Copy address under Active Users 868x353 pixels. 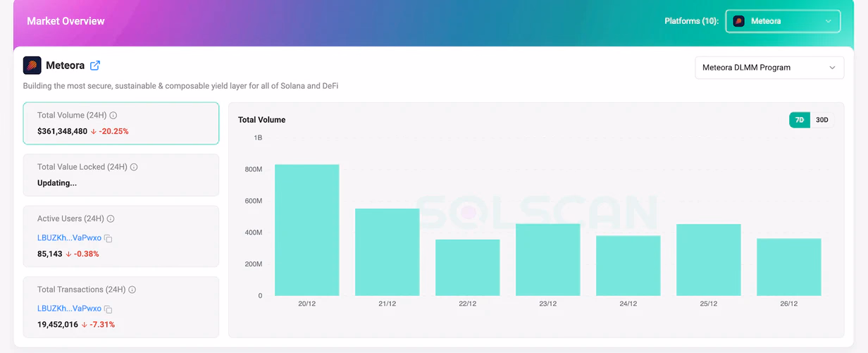click(108, 239)
